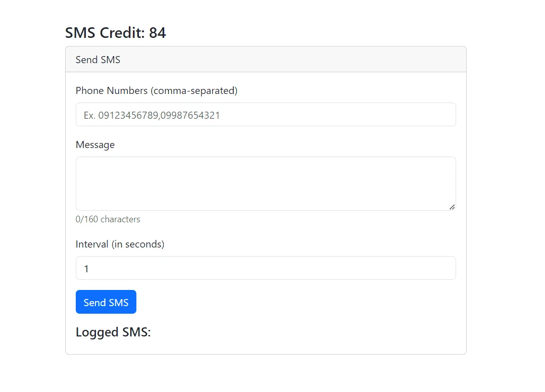Click the Message label

95,144
